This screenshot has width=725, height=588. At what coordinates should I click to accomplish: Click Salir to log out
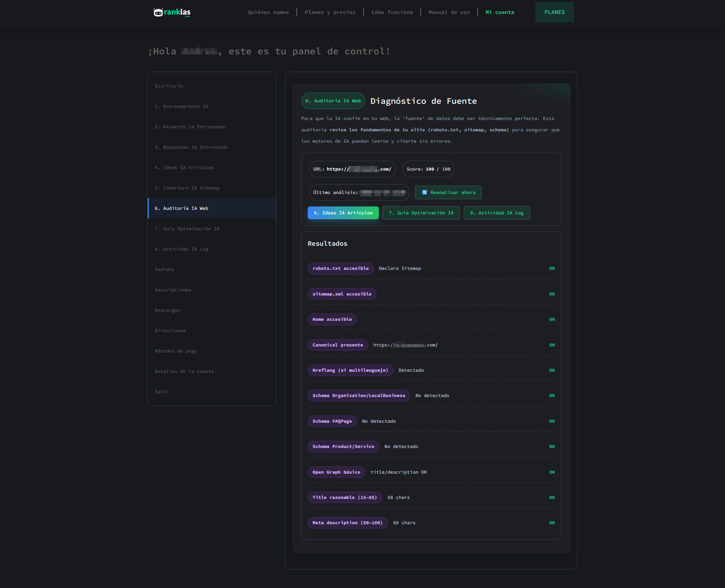[x=162, y=392]
